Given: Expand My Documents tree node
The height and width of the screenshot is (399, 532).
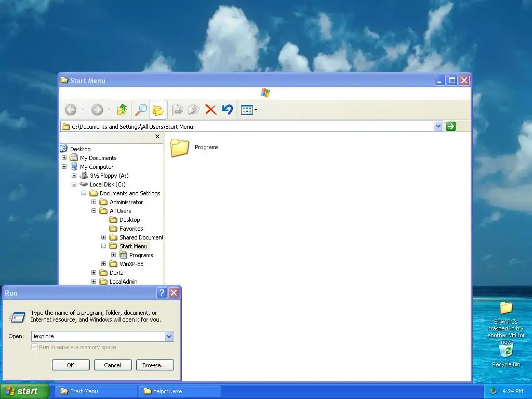Looking at the screenshot, I should coord(64,158).
